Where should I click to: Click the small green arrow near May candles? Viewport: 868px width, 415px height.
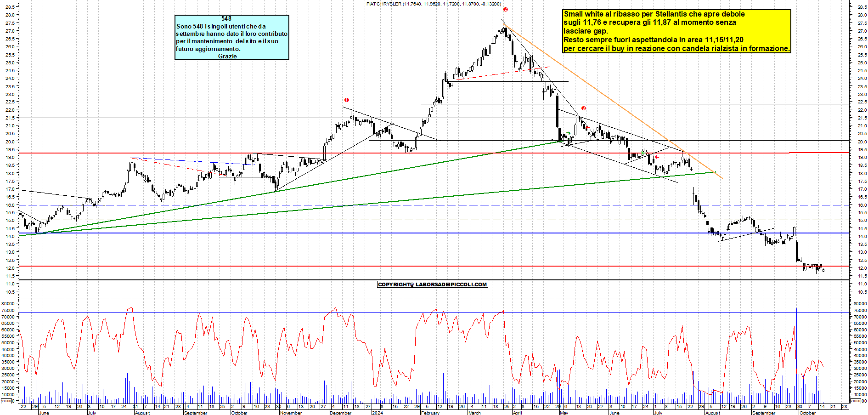point(568,133)
